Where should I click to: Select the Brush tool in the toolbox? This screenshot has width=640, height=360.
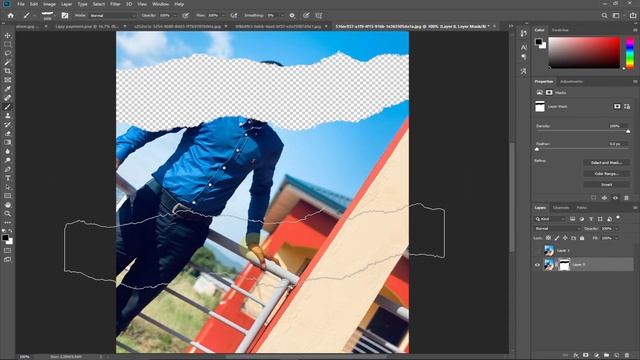(7, 107)
